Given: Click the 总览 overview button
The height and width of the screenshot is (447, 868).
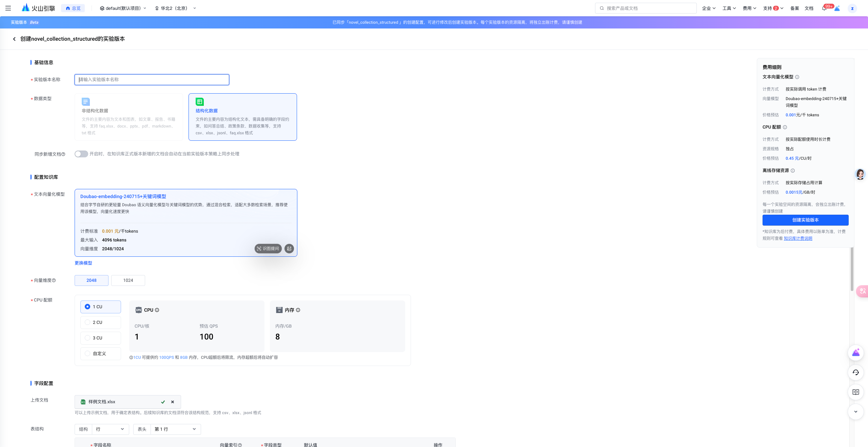Looking at the screenshot, I should click(73, 8).
